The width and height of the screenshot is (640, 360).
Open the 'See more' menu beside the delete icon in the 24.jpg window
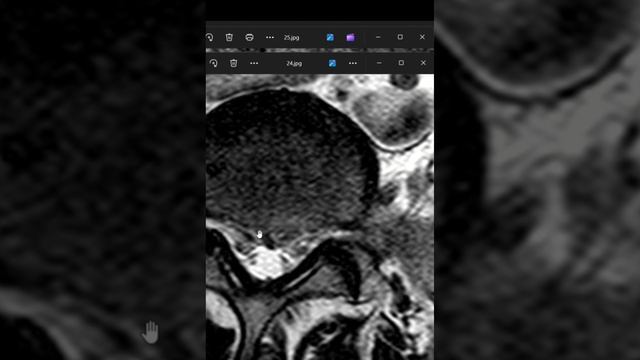pyautogui.click(x=254, y=63)
